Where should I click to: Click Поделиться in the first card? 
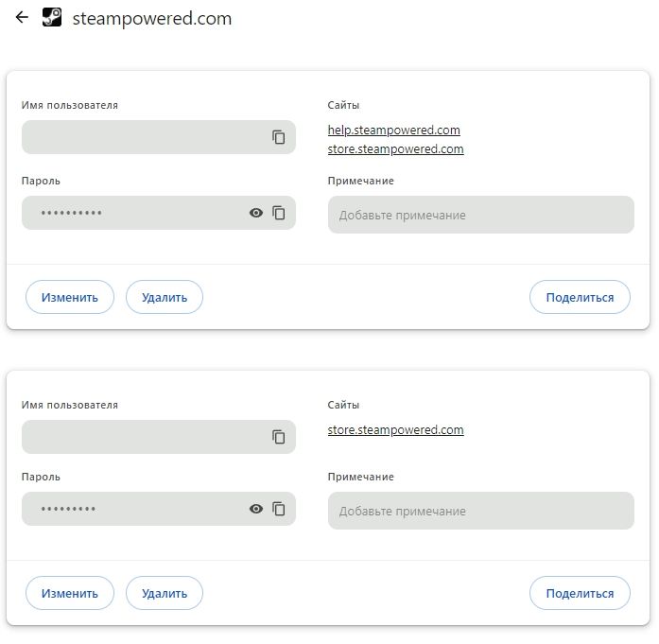coord(580,297)
